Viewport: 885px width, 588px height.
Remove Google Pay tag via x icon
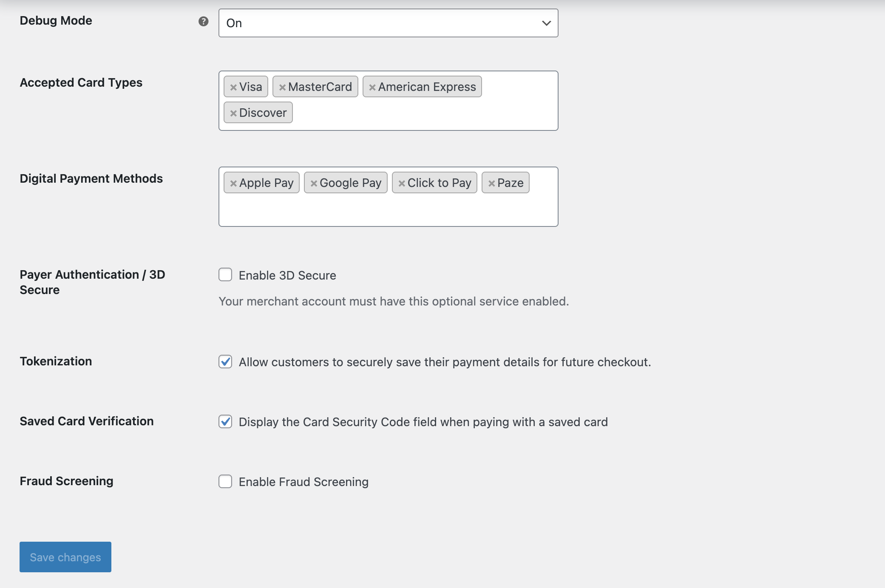[314, 184]
